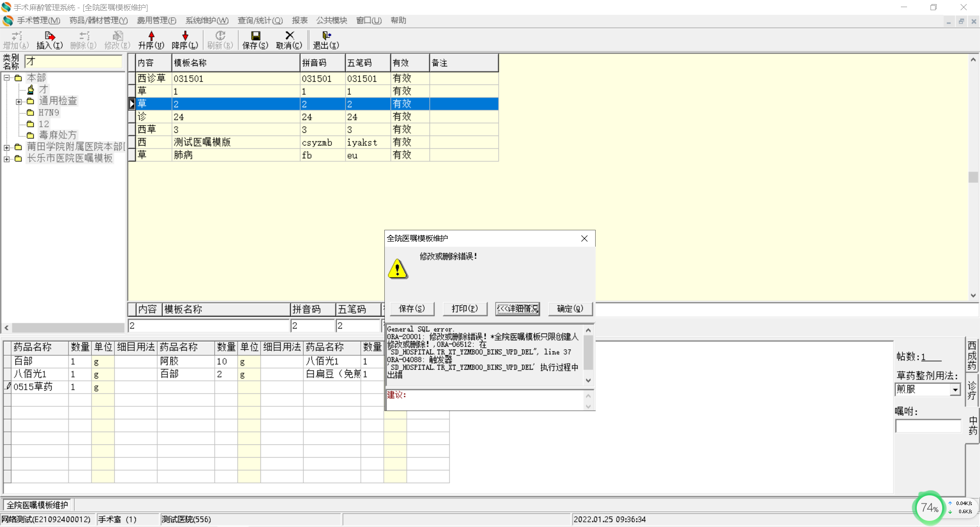Open the 查询/统计(Q) menu
Viewport: 980px width, 527px height.
coord(260,20)
